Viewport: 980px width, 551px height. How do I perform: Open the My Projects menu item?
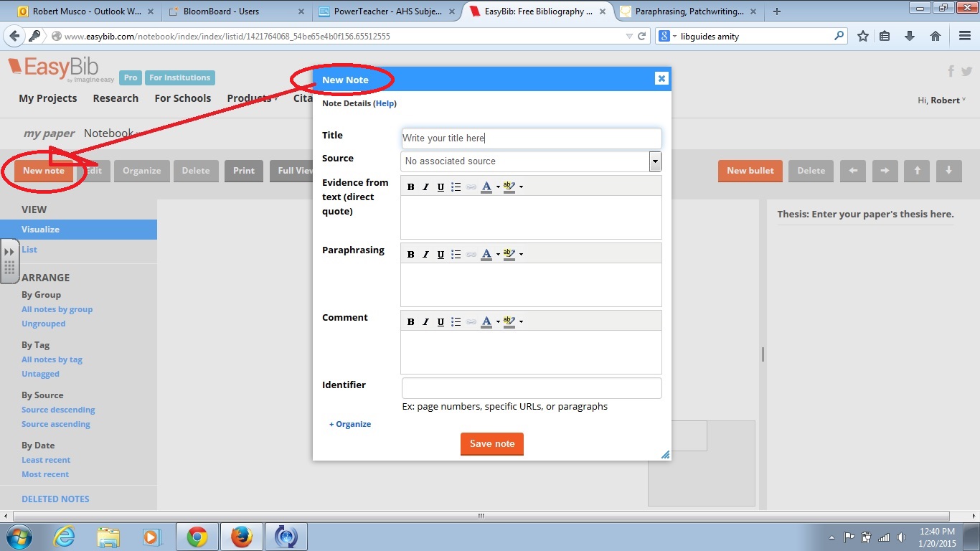coord(48,98)
